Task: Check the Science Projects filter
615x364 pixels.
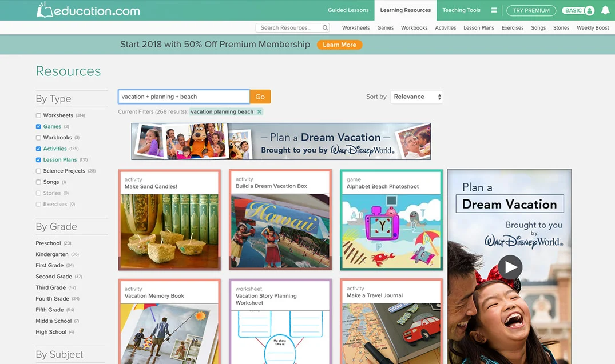Action: (38, 171)
